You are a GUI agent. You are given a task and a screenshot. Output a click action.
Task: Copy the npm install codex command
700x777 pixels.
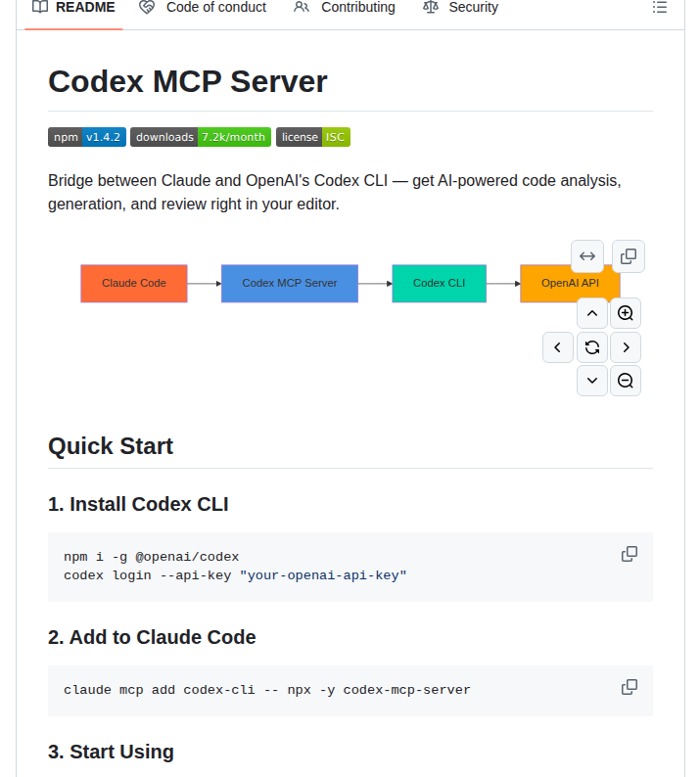tap(630, 554)
